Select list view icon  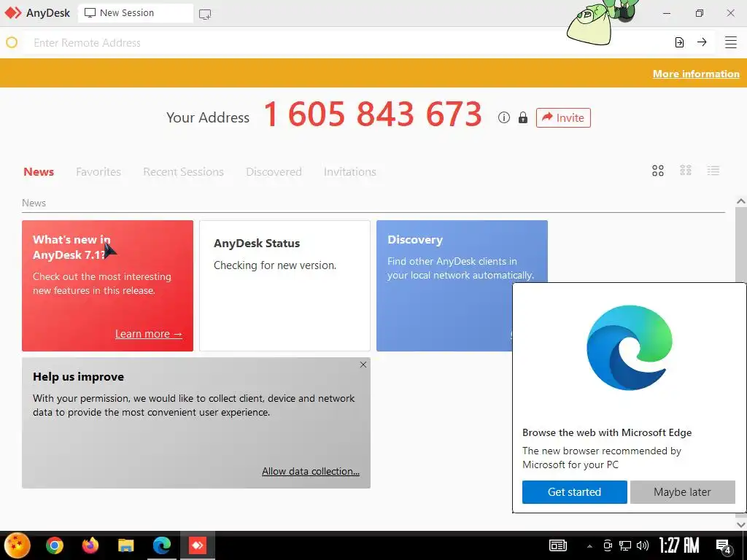point(713,171)
